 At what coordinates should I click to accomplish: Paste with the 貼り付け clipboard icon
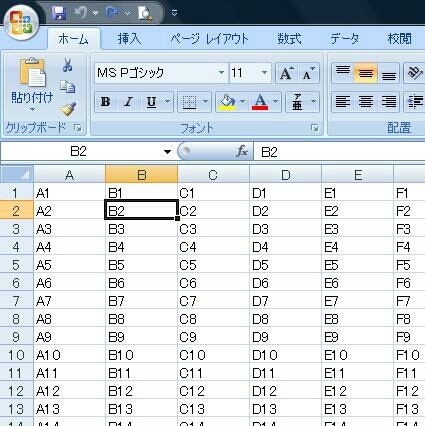(x=32, y=72)
